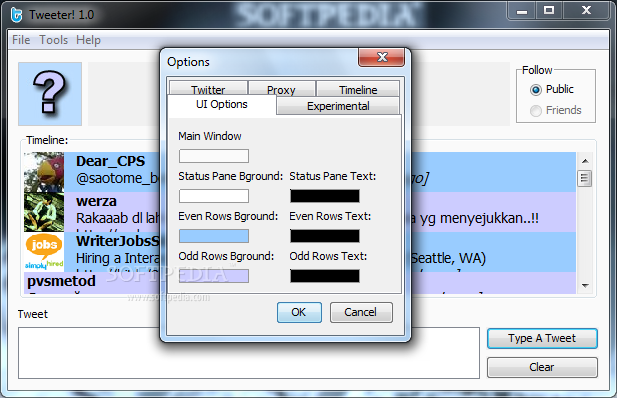Close the Options dialog with red X
This screenshot has width=617, height=398.
click(381, 57)
